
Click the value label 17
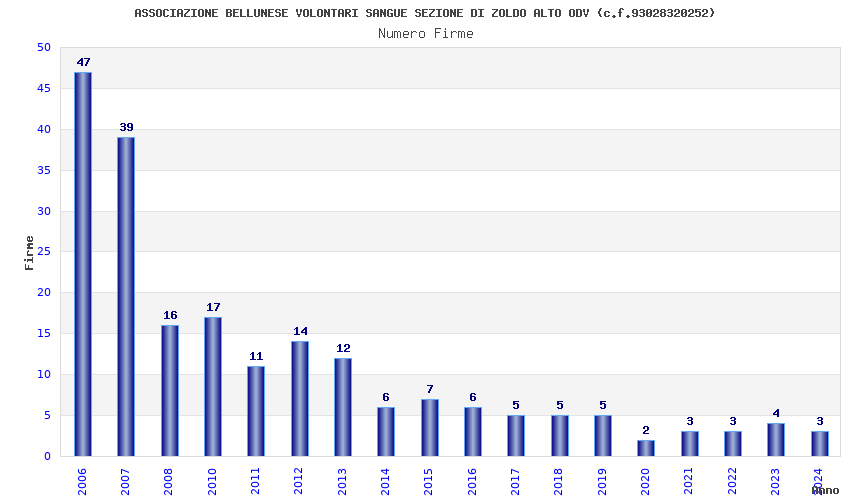pyautogui.click(x=213, y=307)
